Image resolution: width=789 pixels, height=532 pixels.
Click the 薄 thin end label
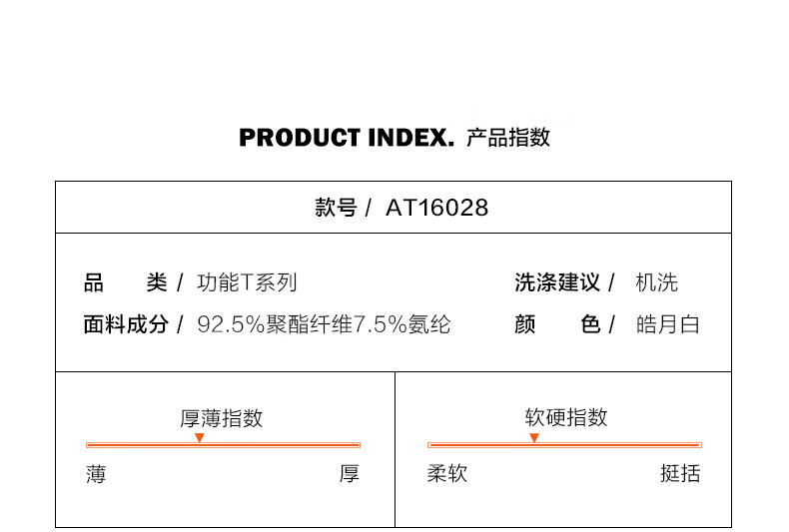pos(96,474)
